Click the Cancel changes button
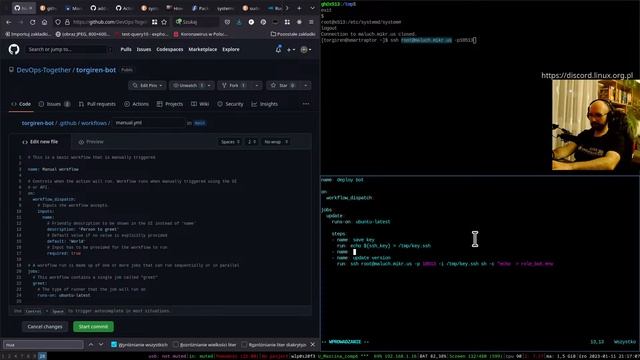The image size is (640, 360). click(45, 327)
